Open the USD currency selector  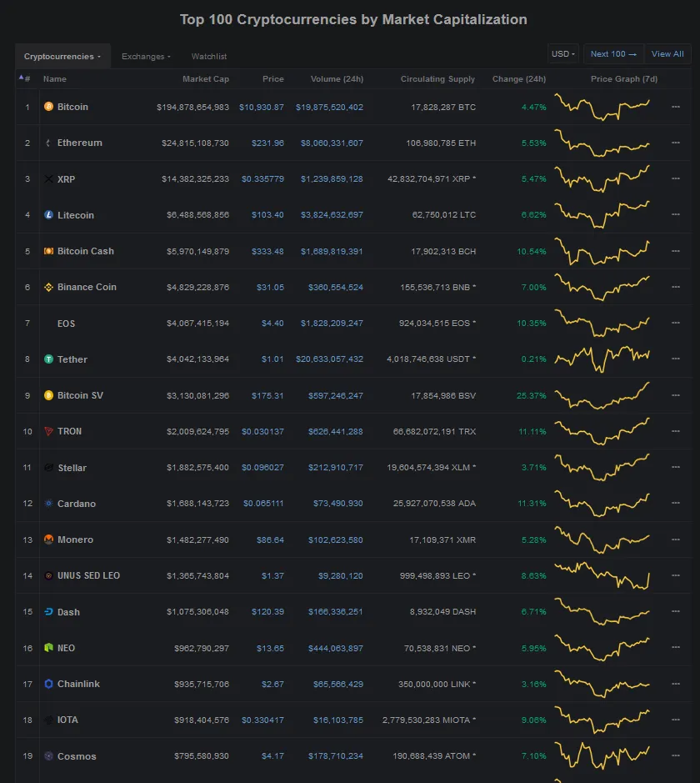tap(563, 54)
